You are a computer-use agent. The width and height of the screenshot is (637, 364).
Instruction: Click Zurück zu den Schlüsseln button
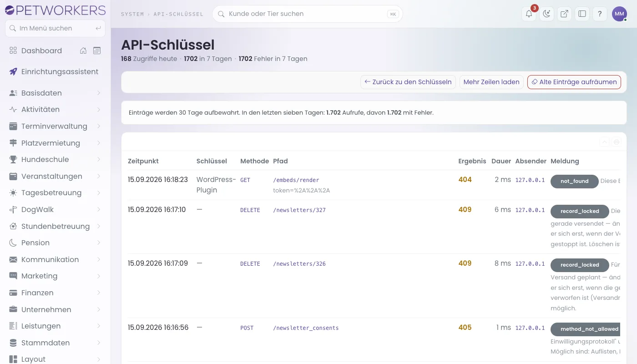coord(408,82)
